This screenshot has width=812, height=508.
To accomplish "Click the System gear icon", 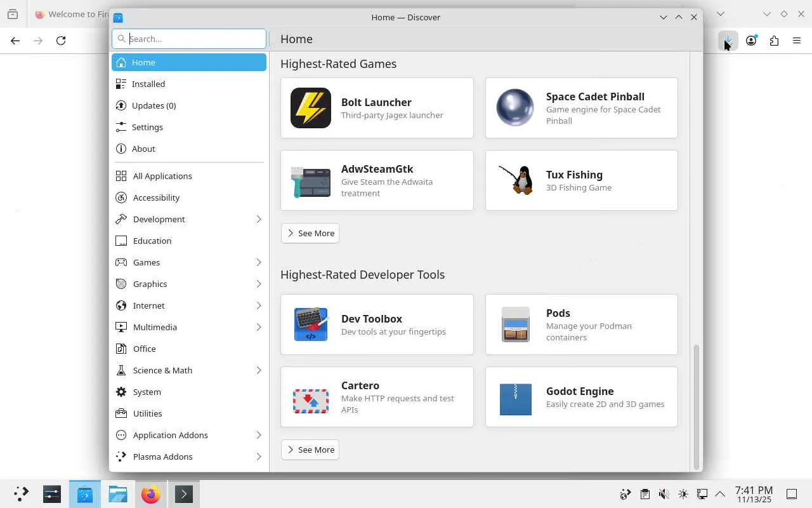I will [121, 392].
